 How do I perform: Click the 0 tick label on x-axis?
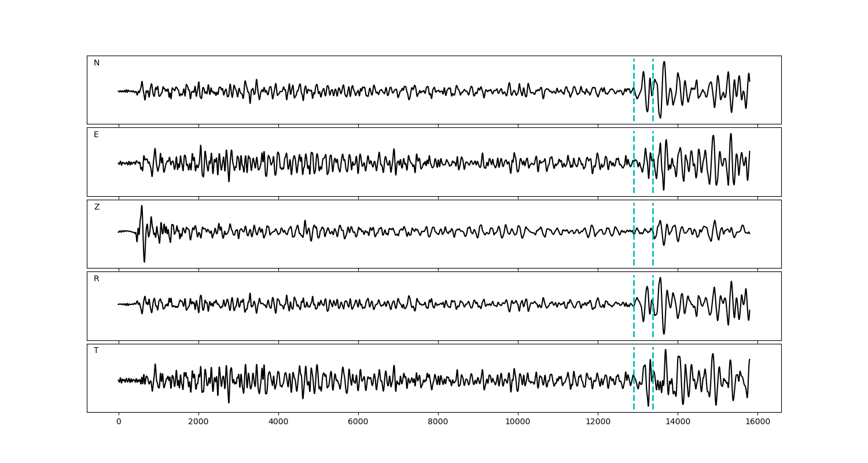tap(119, 422)
